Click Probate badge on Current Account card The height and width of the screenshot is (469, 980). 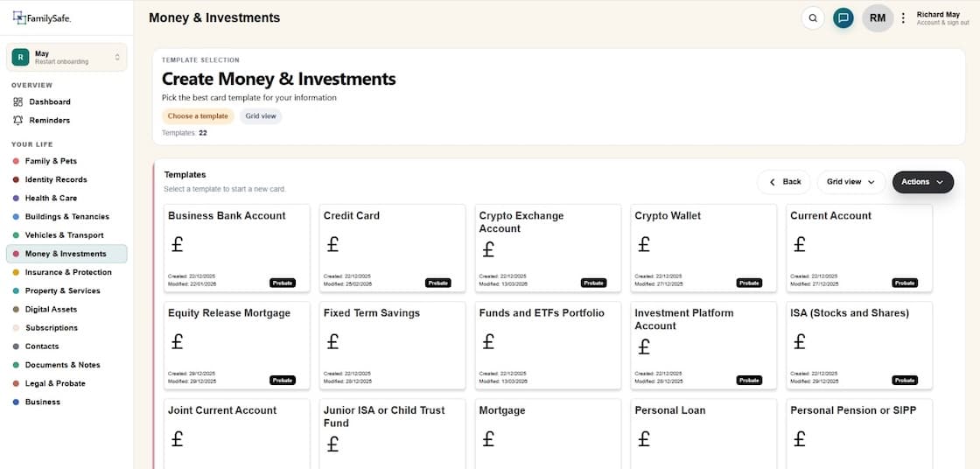(905, 283)
